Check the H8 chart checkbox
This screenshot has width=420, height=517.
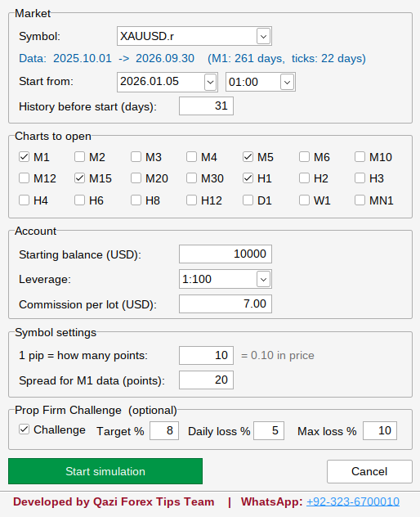136,200
